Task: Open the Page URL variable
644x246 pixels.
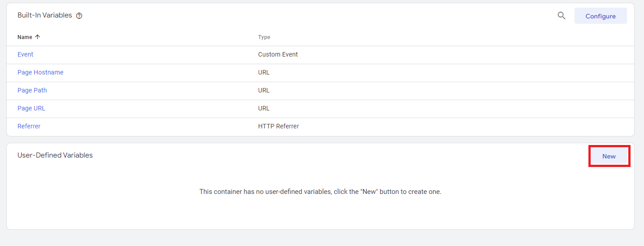Action: pyautogui.click(x=31, y=108)
